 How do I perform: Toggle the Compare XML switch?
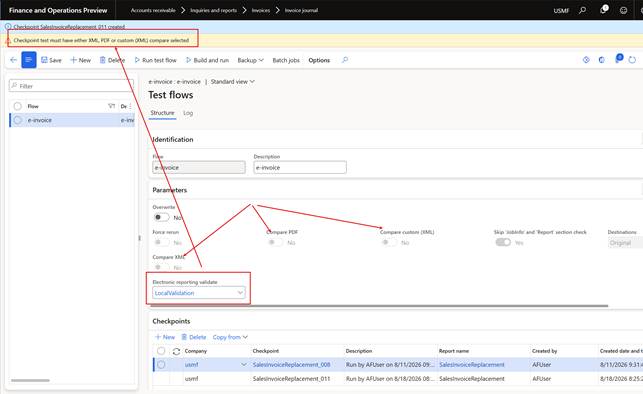[x=161, y=267]
